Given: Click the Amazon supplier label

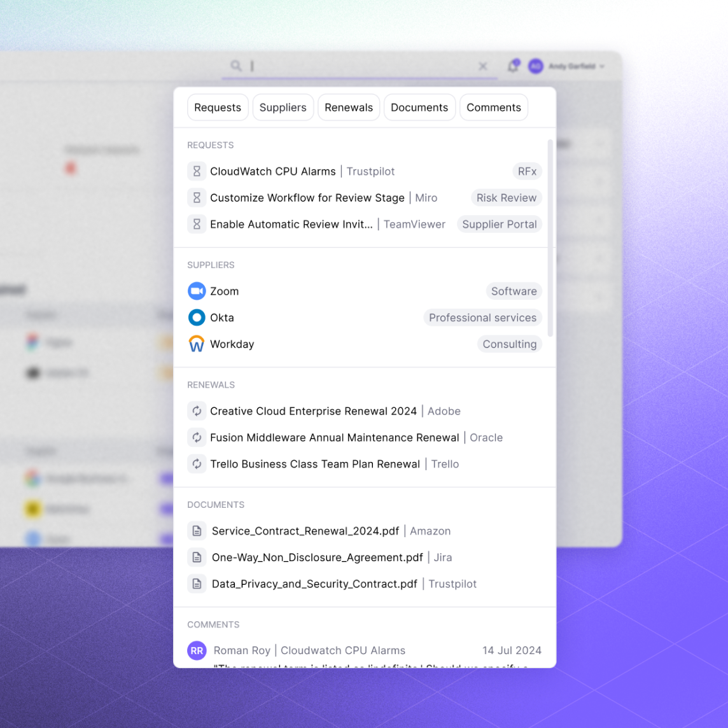Looking at the screenshot, I should tap(430, 531).
